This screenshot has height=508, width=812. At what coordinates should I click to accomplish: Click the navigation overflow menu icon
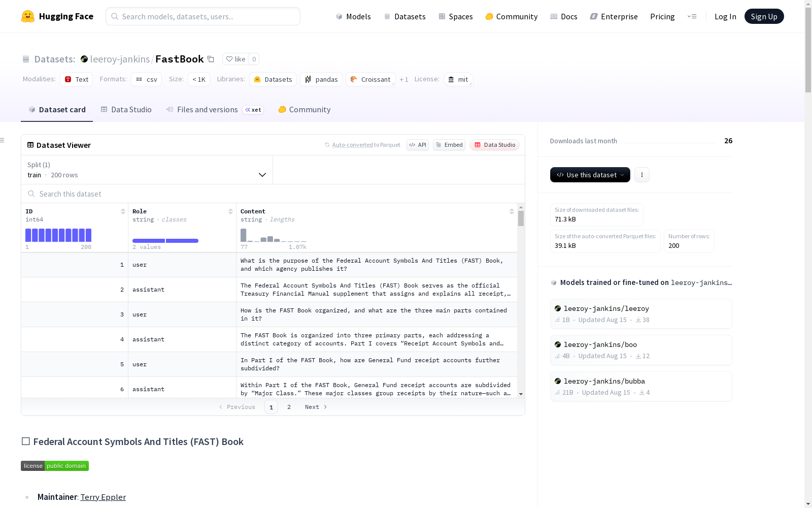coord(692,16)
